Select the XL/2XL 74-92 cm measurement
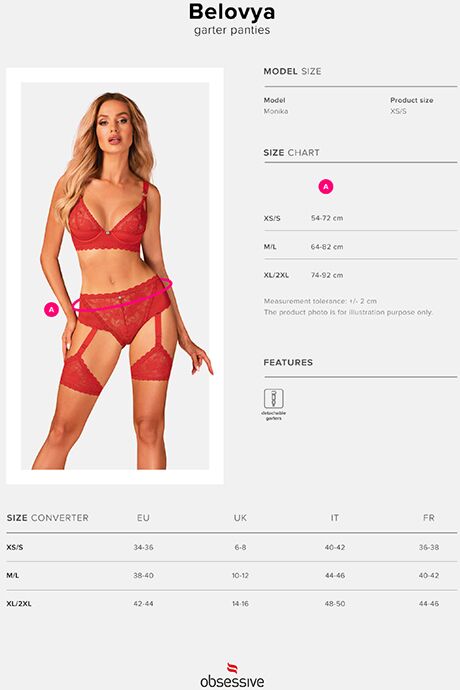 pyautogui.click(x=327, y=275)
